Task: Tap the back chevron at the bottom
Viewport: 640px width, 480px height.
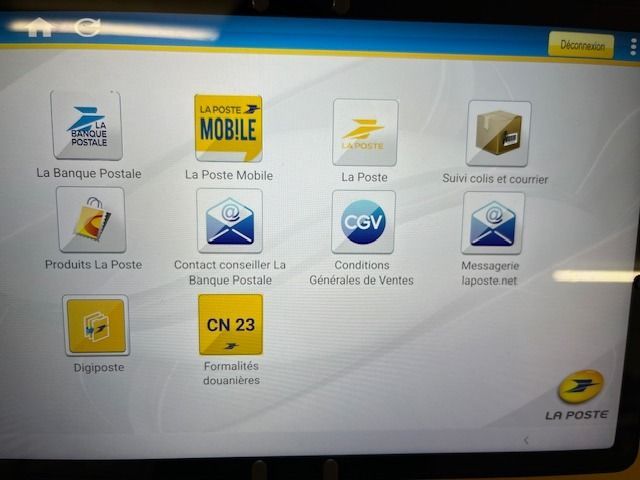Action: click(526, 440)
